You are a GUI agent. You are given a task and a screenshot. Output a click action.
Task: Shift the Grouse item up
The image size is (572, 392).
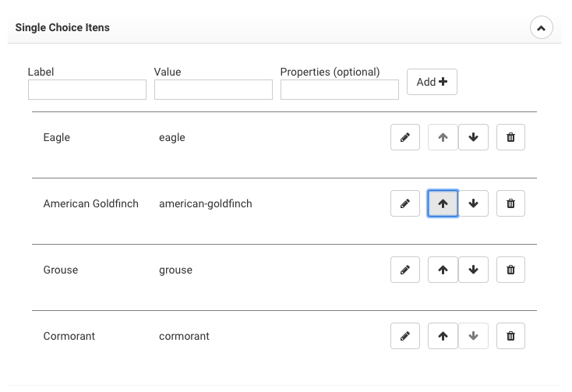(443, 270)
